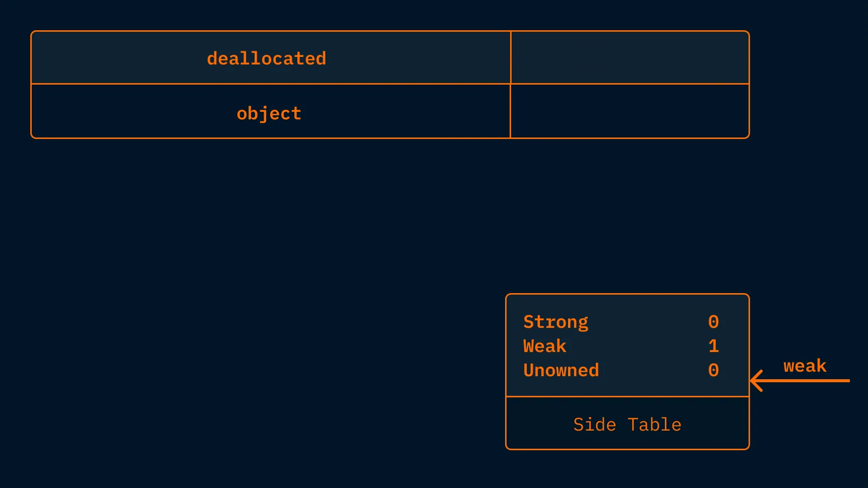Click the arrowhead pointing at the side table
868x488 pixels.
pos(756,381)
